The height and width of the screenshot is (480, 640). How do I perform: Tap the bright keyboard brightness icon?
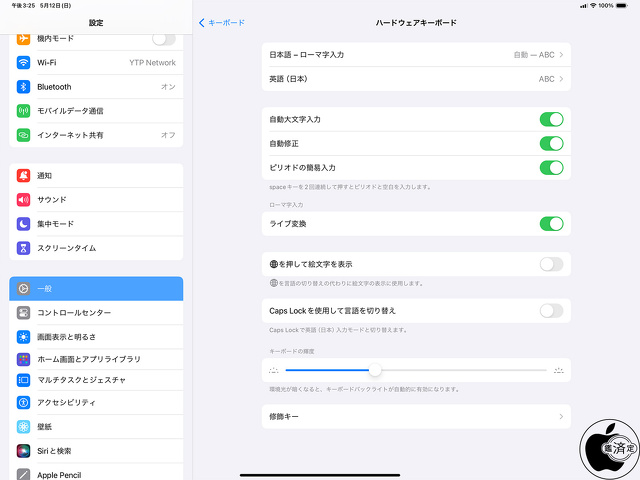(x=559, y=371)
